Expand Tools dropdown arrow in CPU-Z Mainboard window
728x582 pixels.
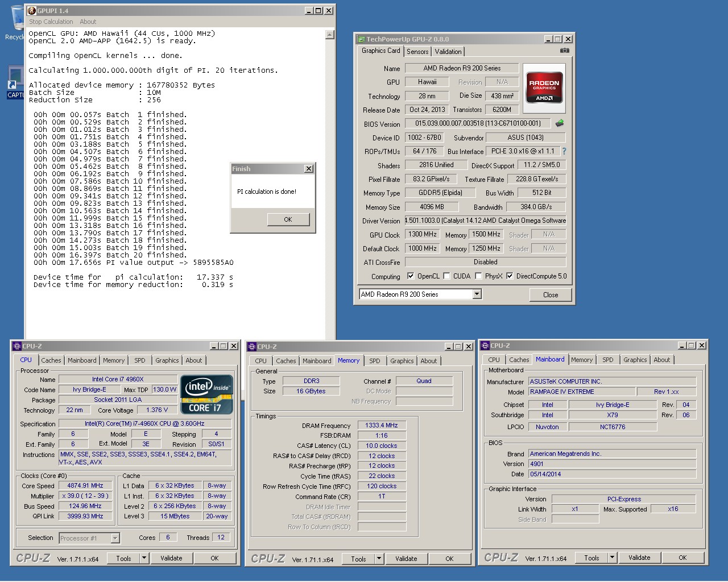pyautogui.click(x=613, y=558)
